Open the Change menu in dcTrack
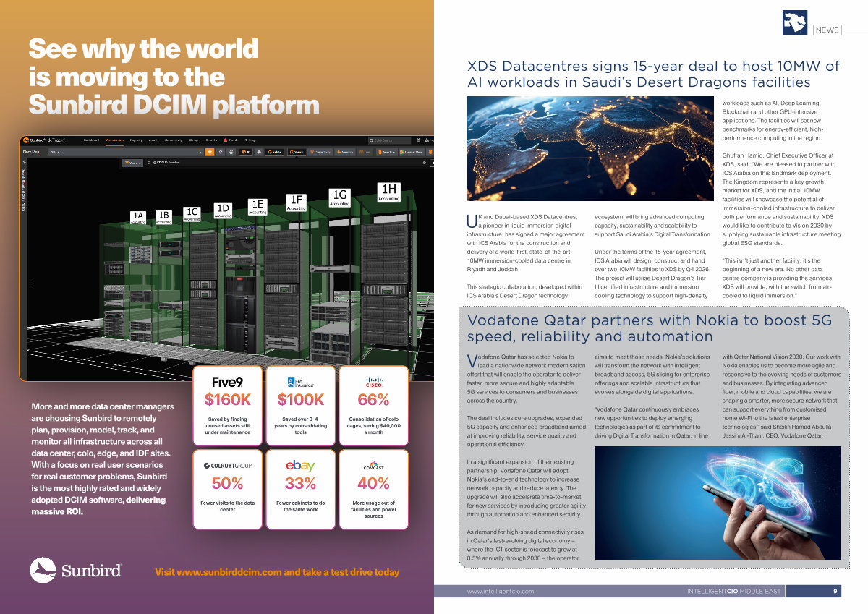This screenshot has width=868, height=614. 194,140
